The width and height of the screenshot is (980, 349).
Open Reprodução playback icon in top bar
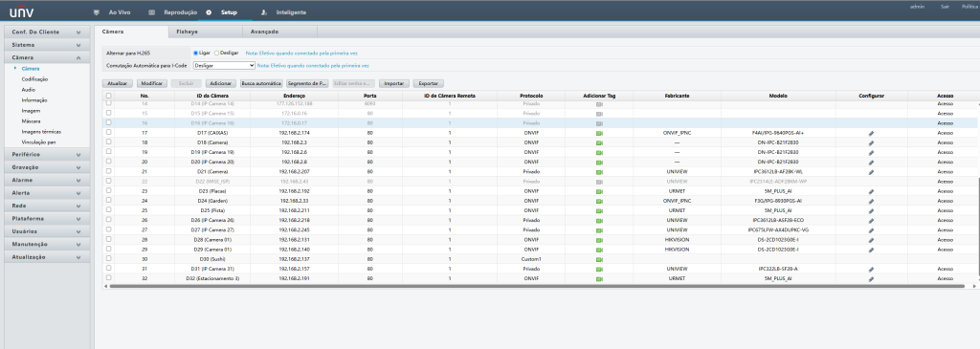[152, 12]
